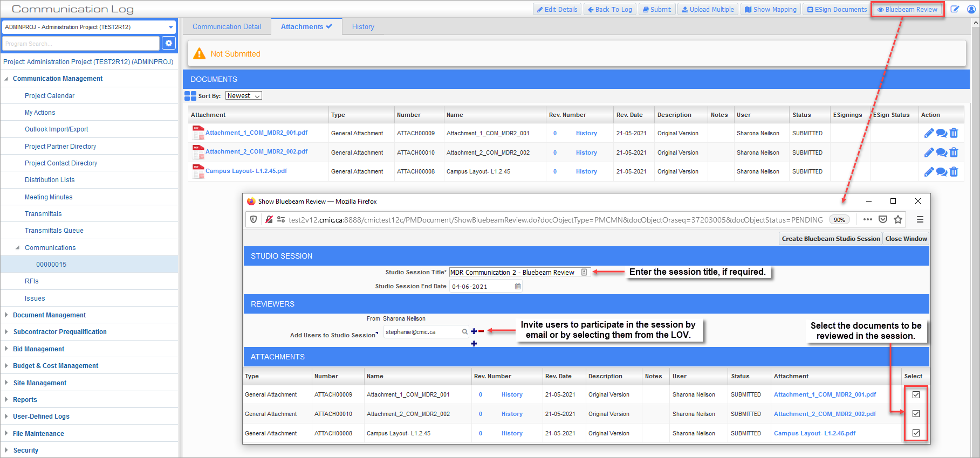
Task: Expand the Document Management tree section
Action: pos(6,315)
